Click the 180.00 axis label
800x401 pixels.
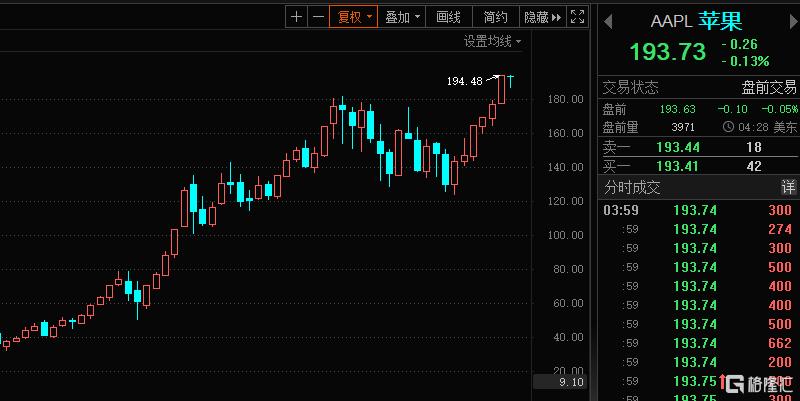click(x=565, y=99)
